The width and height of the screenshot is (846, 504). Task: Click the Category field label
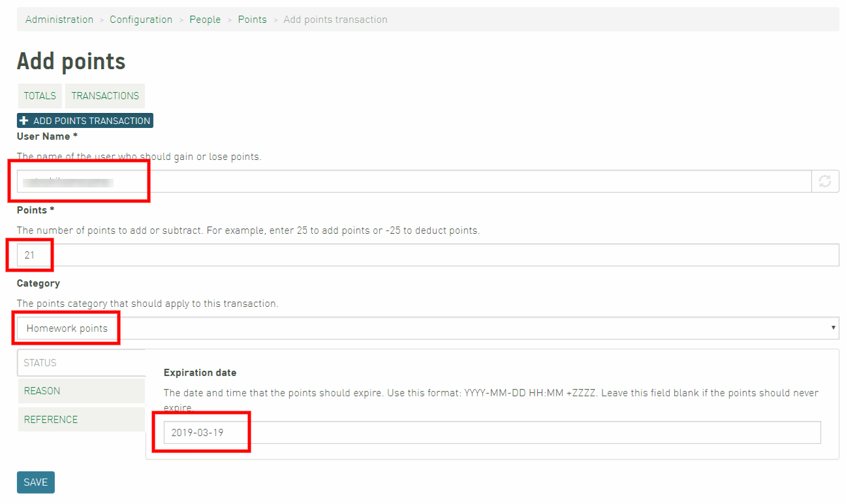tap(38, 283)
